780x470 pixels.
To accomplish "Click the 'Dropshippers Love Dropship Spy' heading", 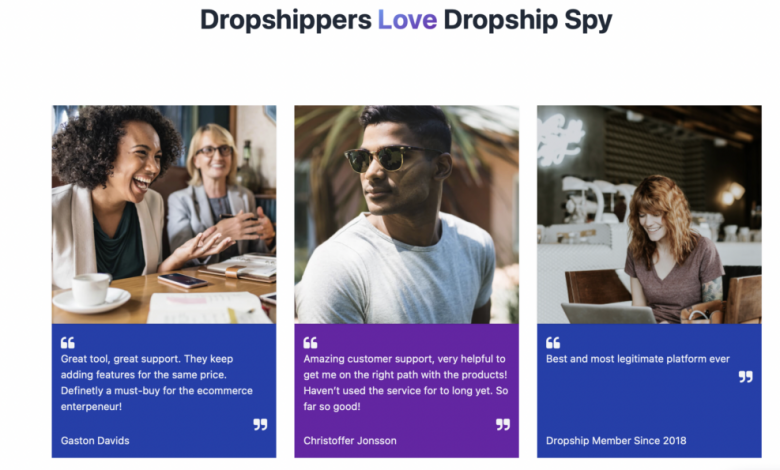I will [406, 20].
